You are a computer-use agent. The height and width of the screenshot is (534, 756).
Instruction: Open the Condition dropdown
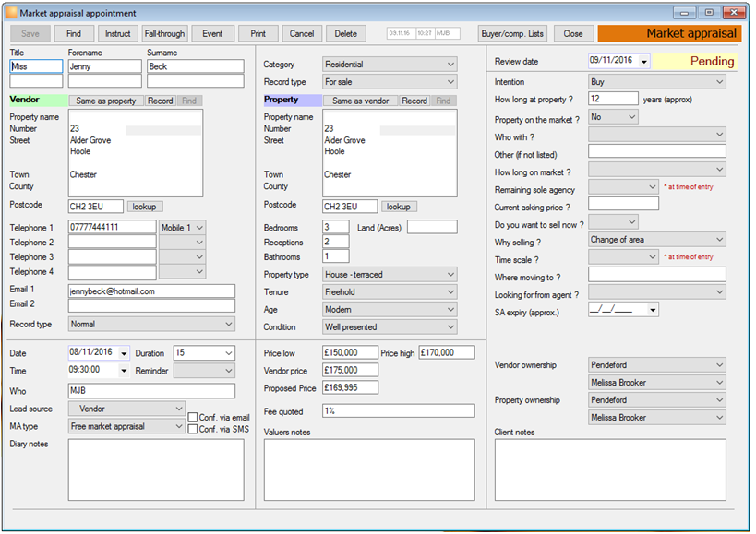pyautogui.click(x=390, y=327)
